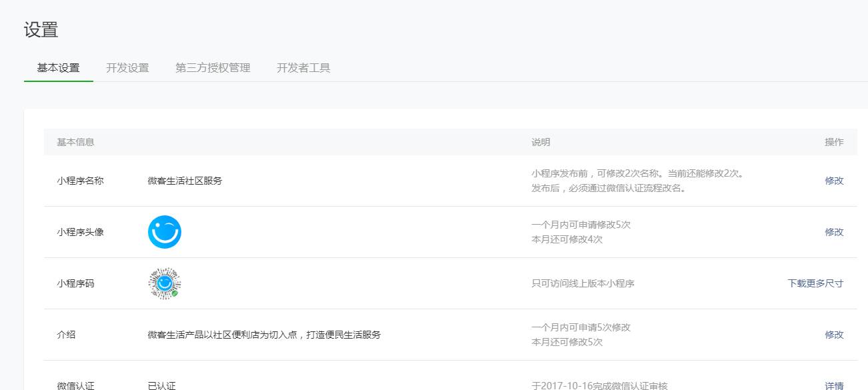The image size is (868, 390).
Task: Click 修改 in the 小程序头像 row
Action: 834,232
